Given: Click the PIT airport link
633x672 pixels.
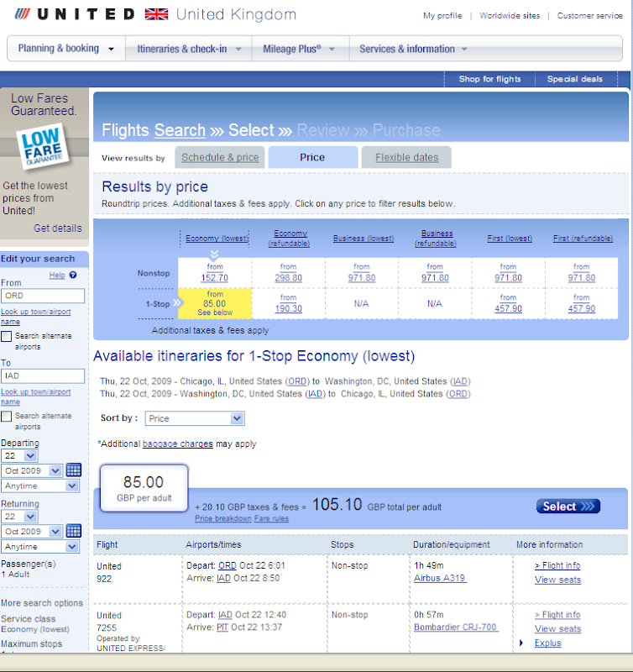Looking at the screenshot, I should (x=222, y=627).
